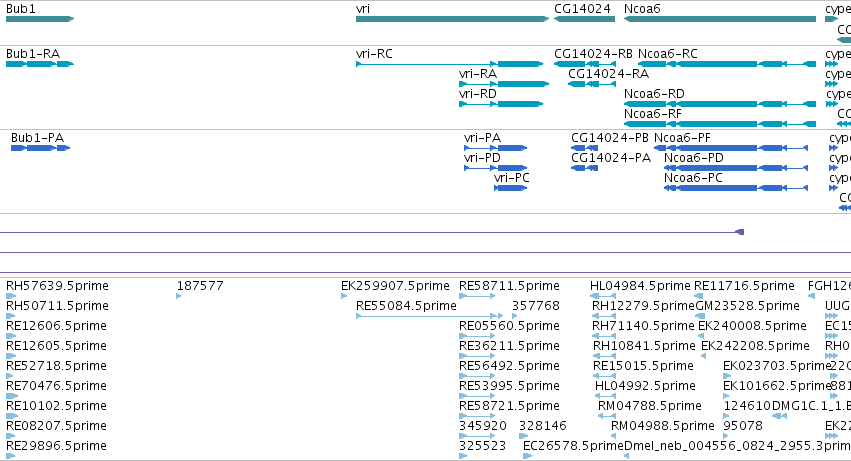Screen dimensions: 851x461
Task: Select the RE58711.5prime EST feature
Action: (477, 296)
